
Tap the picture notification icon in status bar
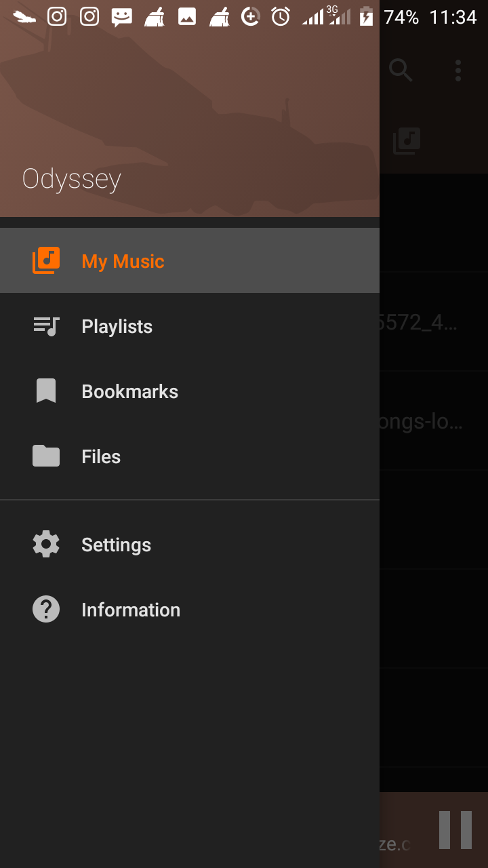(187, 16)
